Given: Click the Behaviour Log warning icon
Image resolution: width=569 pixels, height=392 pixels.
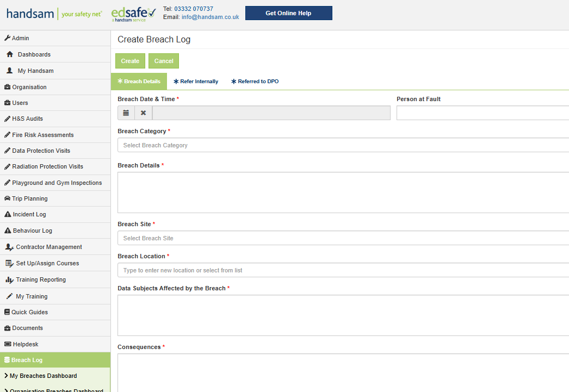Looking at the screenshot, I should 8,231.
